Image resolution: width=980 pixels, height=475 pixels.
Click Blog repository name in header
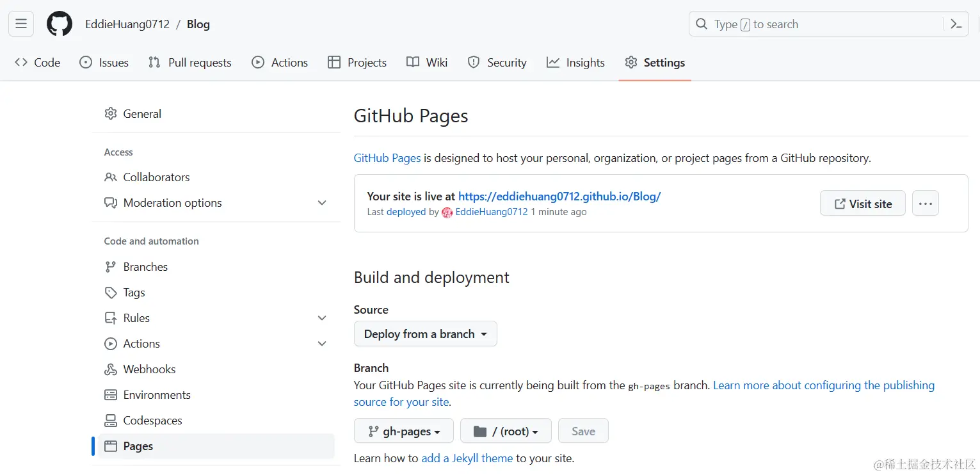point(198,24)
